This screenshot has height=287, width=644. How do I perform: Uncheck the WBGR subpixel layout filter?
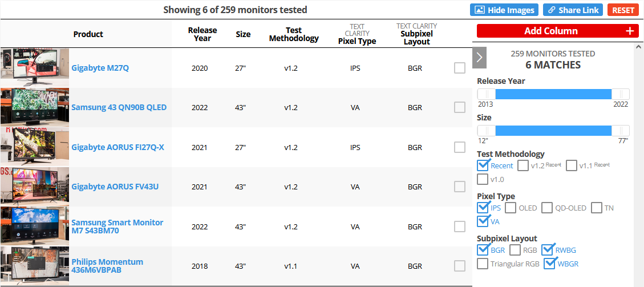click(550, 264)
